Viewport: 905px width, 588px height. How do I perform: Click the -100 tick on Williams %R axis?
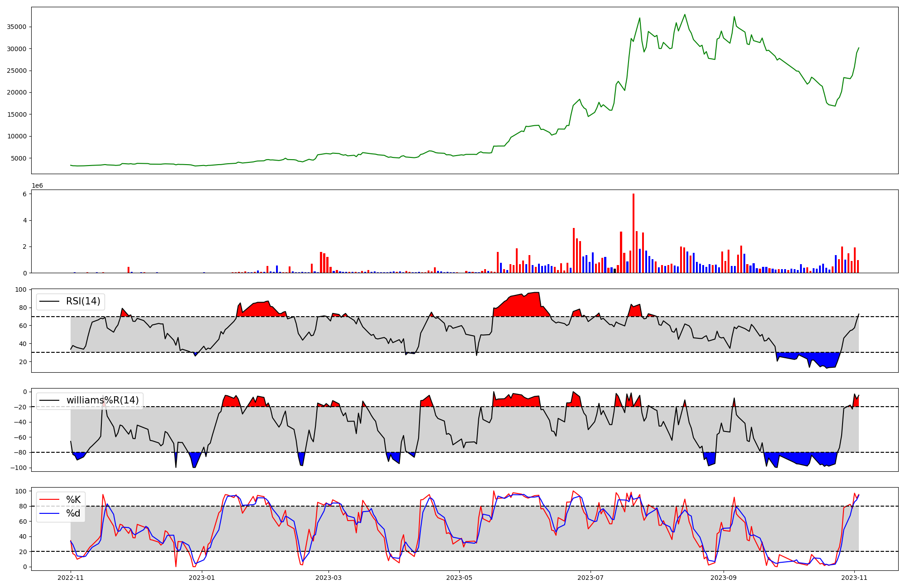[x=18, y=468]
